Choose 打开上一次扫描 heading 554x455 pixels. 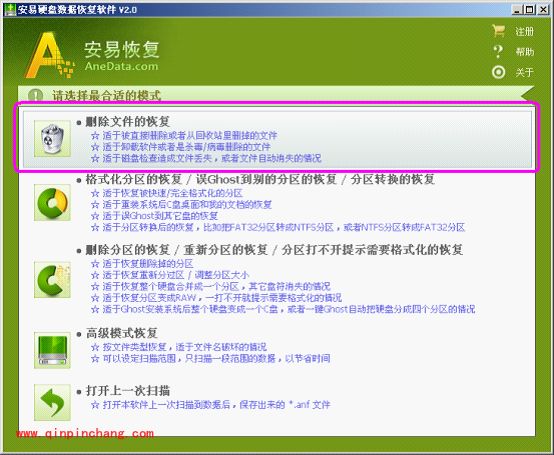point(128,391)
